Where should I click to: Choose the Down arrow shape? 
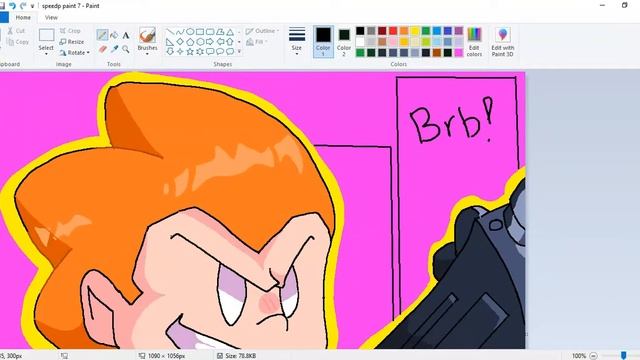pyautogui.click(x=170, y=51)
